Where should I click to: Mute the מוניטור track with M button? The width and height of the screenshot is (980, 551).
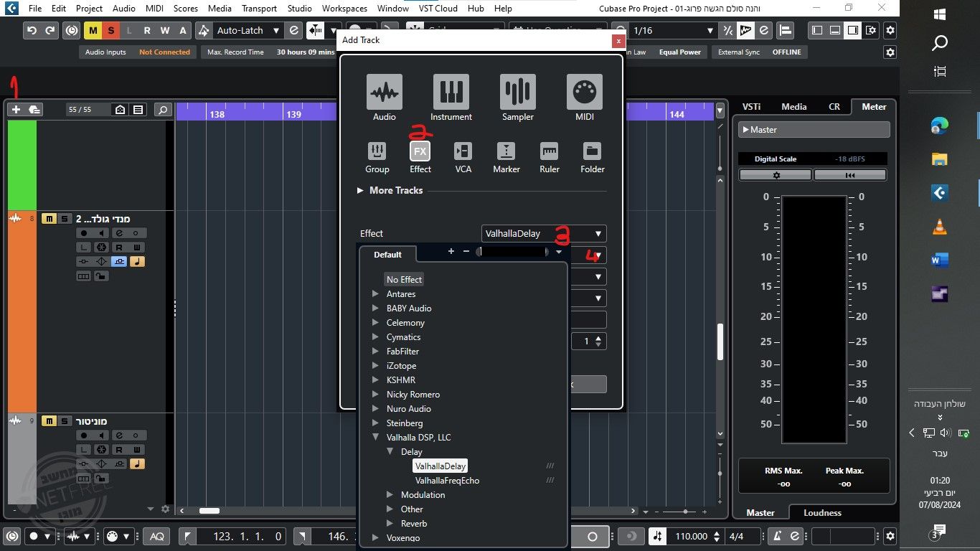pos(49,421)
